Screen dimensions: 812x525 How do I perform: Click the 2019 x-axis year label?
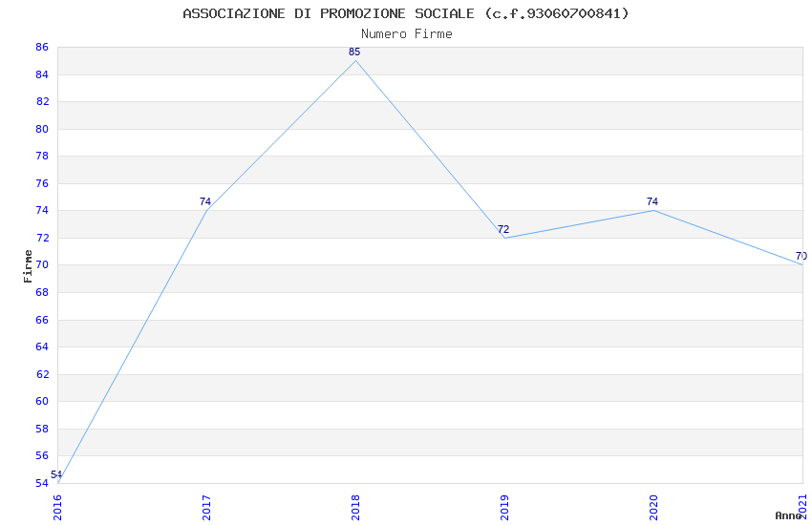(x=505, y=508)
